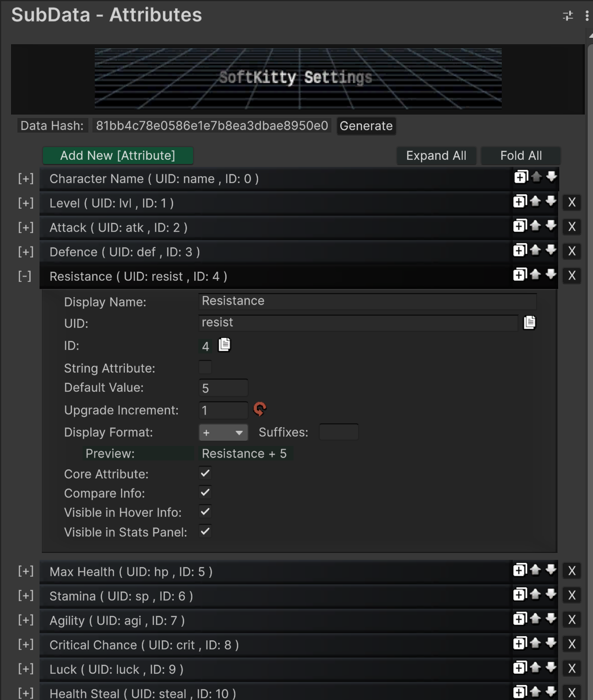
Task: Click the Add New [Attribute] button
Action: pyautogui.click(x=117, y=156)
